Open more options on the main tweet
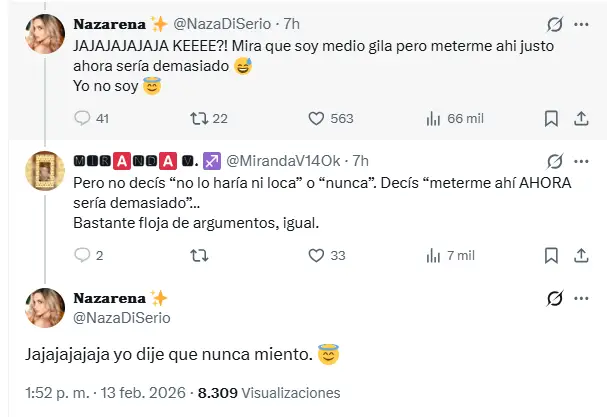The height and width of the screenshot is (417, 607). click(582, 298)
